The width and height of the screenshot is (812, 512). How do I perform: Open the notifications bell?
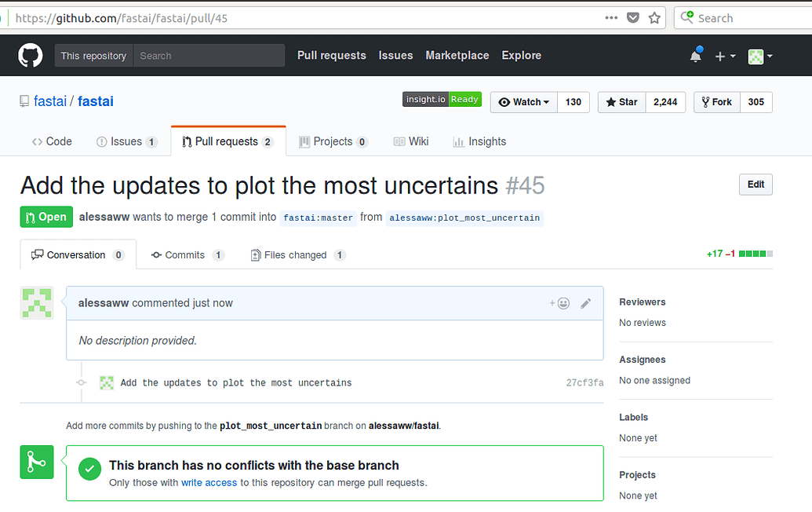(x=695, y=56)
